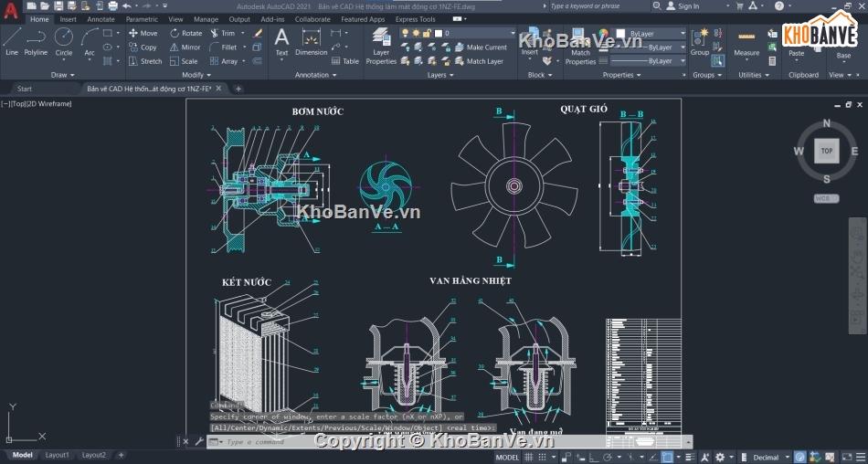
Task: Click the Group tool
Action: point(699,42)
